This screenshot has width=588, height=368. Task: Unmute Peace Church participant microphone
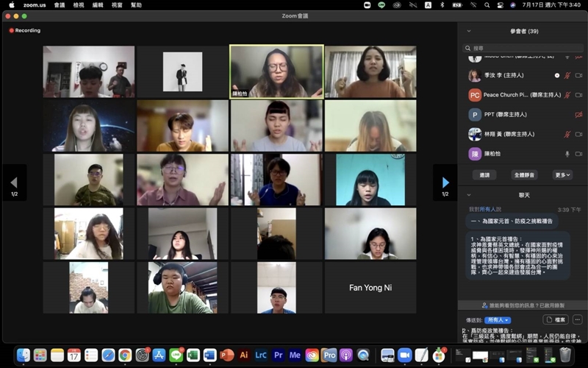coord(567,95)
